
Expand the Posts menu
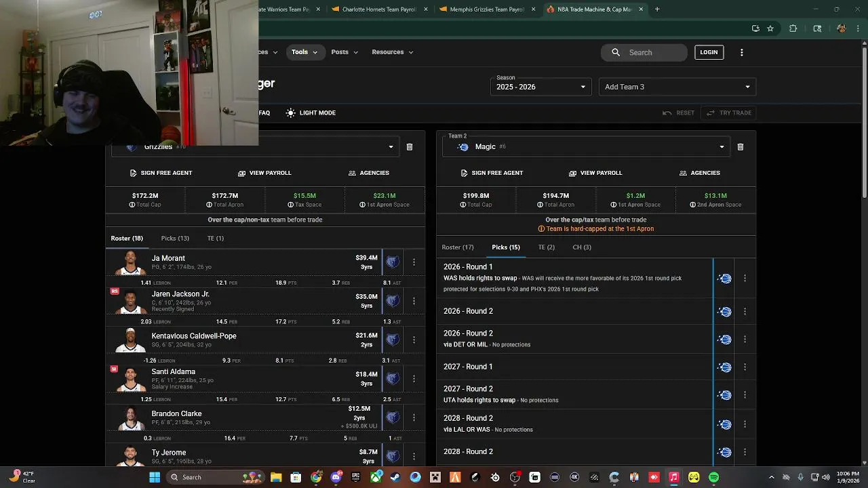coord(344,52)
